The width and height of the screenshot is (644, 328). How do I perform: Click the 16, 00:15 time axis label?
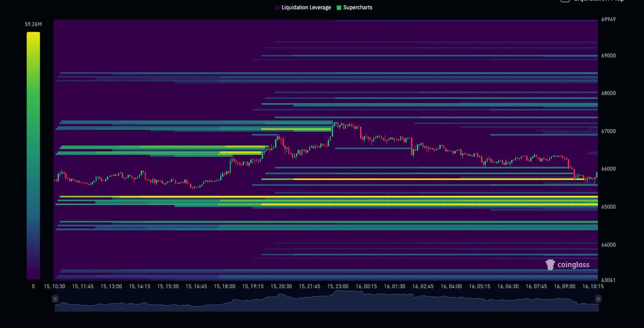pos(366,287)
